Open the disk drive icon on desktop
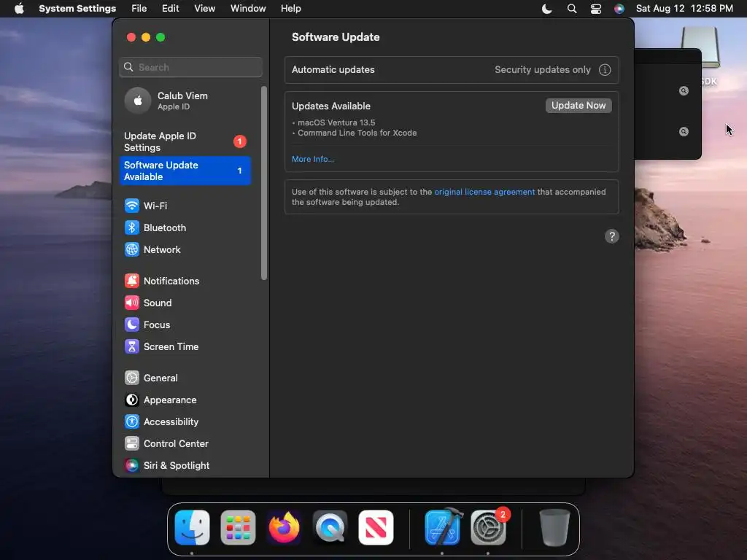 (x=700, y=47)
